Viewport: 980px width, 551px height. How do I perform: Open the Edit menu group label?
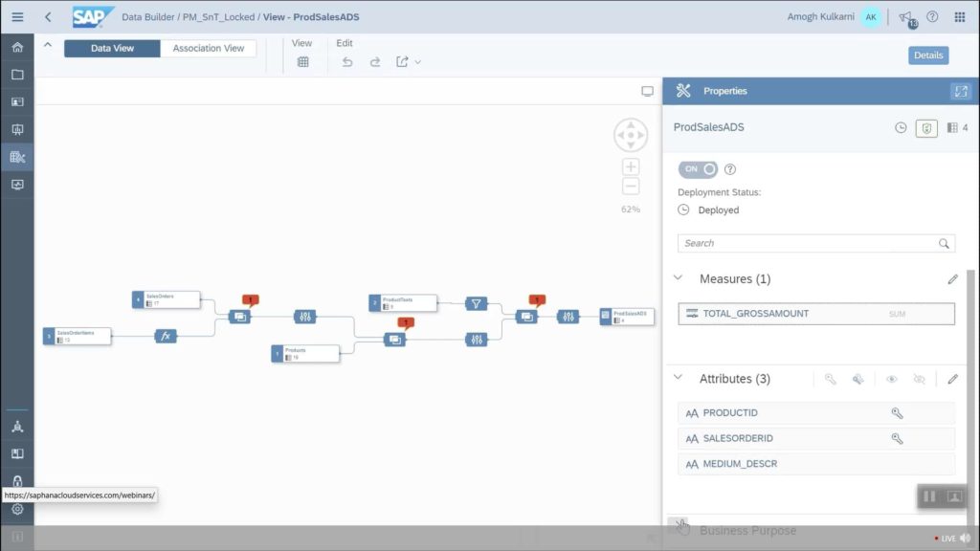[345, 43]
